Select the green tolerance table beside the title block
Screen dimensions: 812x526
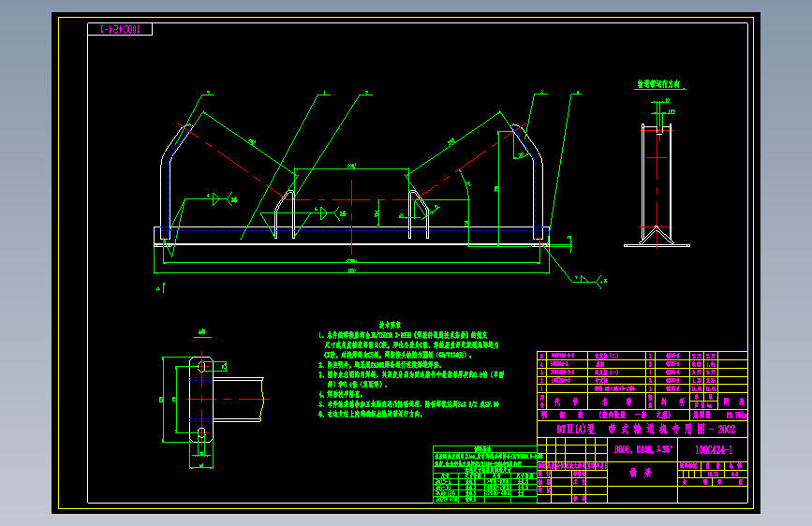(x=485, y=474)
